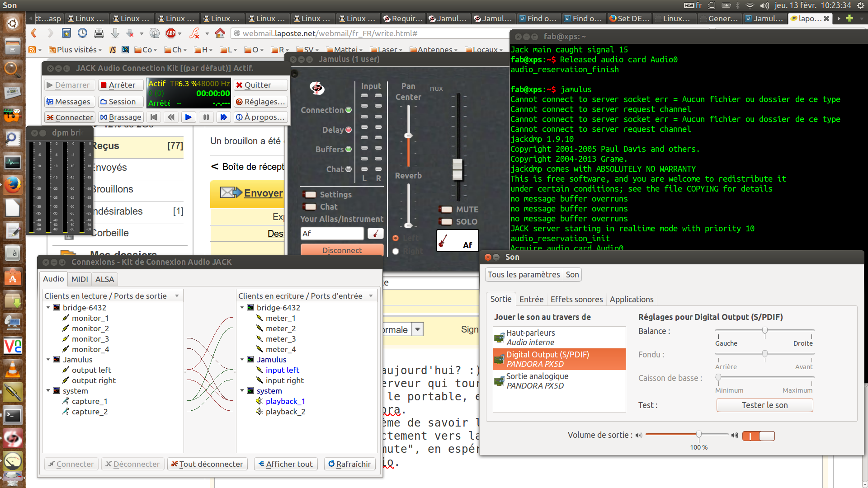Collapse the system input ports tree

(x=242, y=391)
